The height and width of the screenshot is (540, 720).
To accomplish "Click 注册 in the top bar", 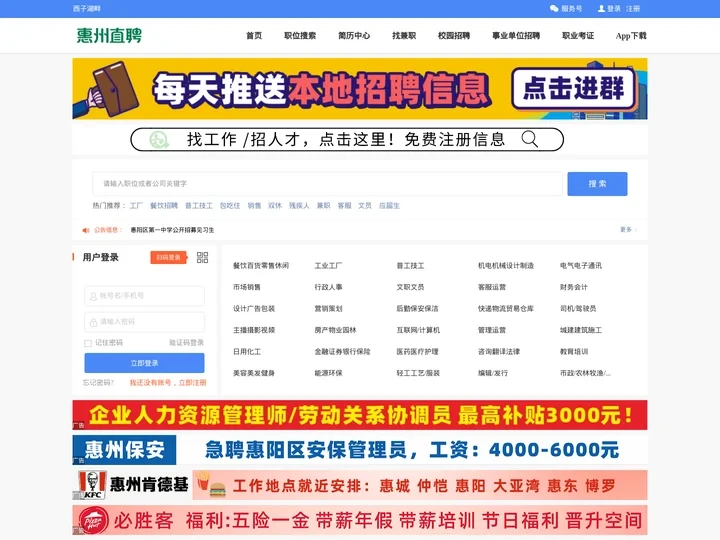I will click(x=633, y=8).
